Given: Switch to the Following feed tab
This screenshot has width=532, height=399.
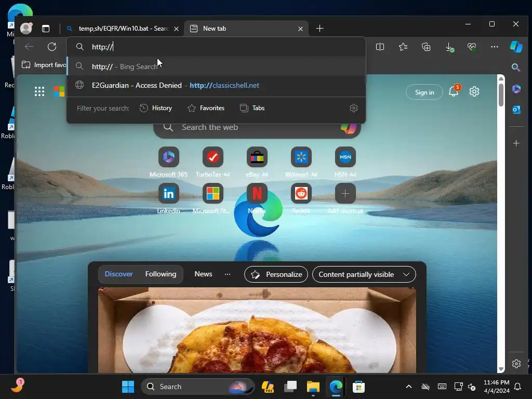Looking at the screenshot, I should coord(161,274).
